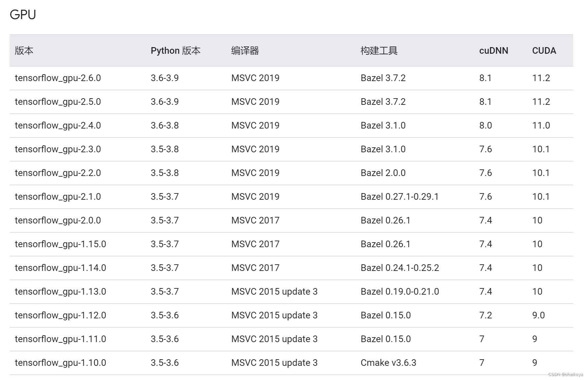Viewport: 588px width, 380px height.
Task: Click the CUDA column header
Action: [x=544, y=50]
